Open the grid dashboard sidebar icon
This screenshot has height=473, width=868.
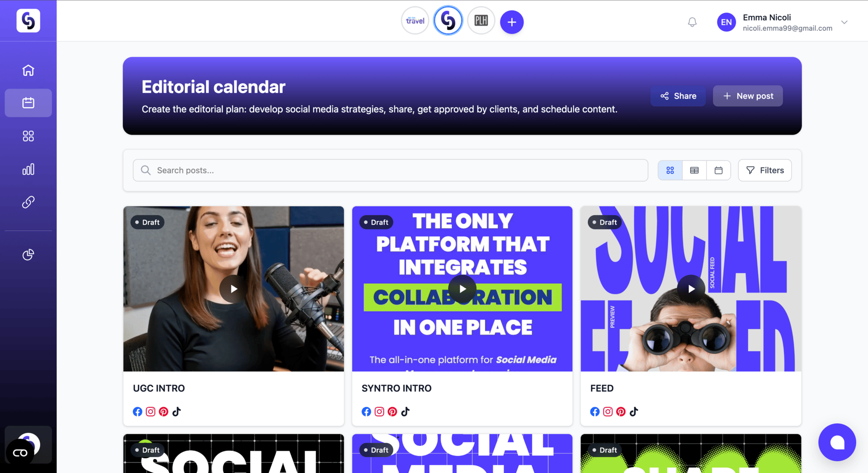[28, 136]
